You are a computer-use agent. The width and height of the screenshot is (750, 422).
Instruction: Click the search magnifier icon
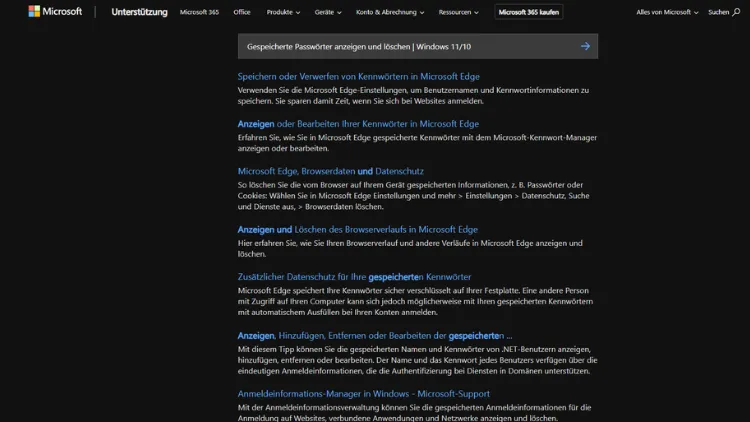click(736, 12)
